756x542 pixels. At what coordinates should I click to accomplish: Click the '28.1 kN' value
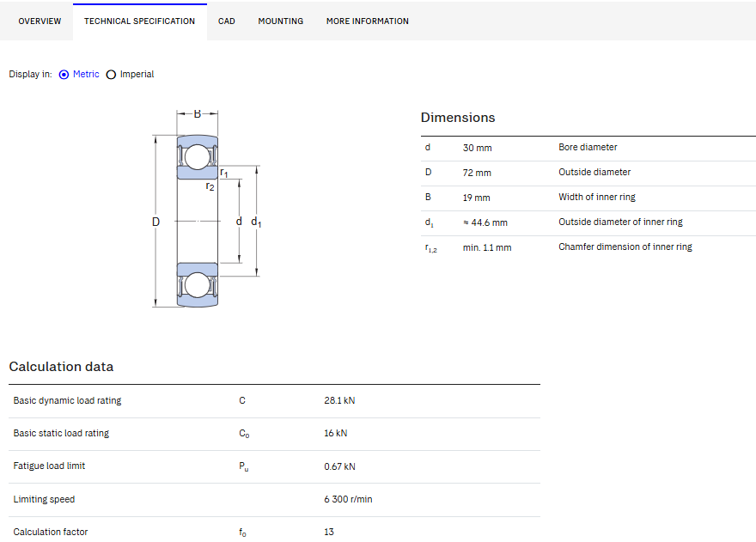[x=339, y=400]
